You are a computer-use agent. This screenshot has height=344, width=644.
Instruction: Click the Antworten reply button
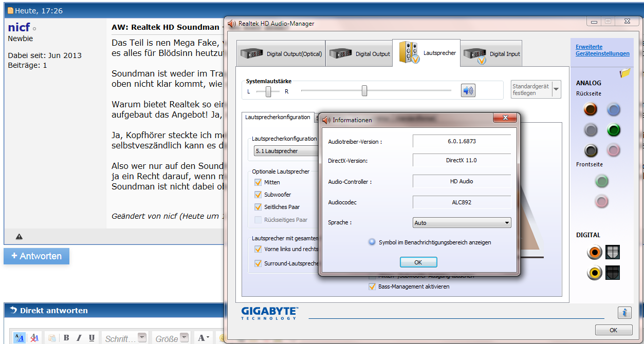[36, 256]
